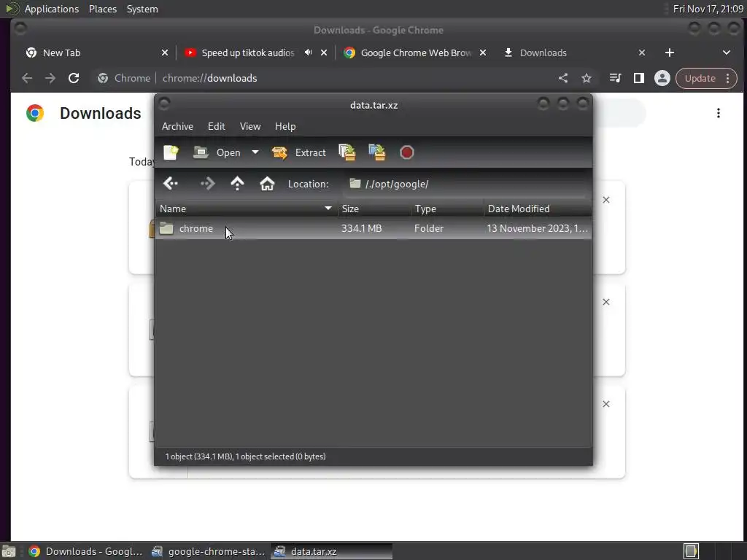Open the System menu

(x=142, y=9)
